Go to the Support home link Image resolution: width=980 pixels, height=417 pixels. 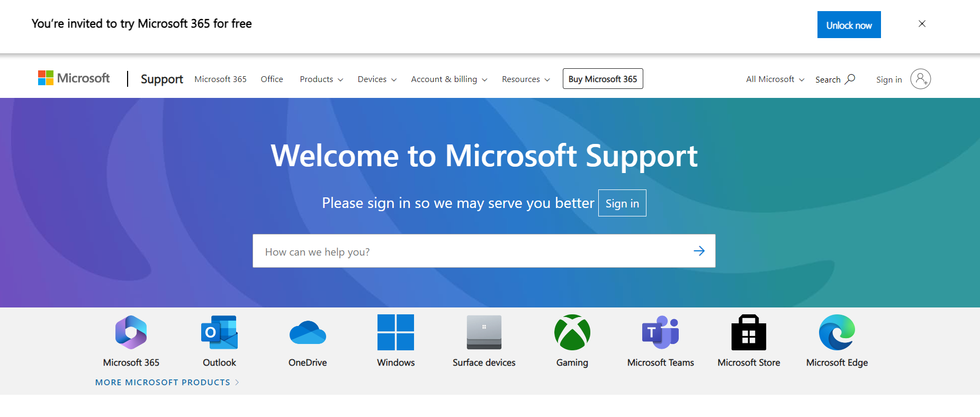pyautogui.click(x=161, y=79)
